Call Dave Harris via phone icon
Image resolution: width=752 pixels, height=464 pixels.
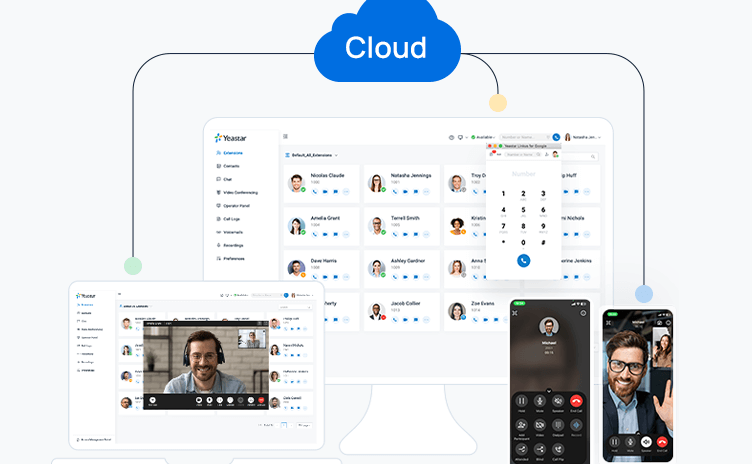tap(315, 277)
